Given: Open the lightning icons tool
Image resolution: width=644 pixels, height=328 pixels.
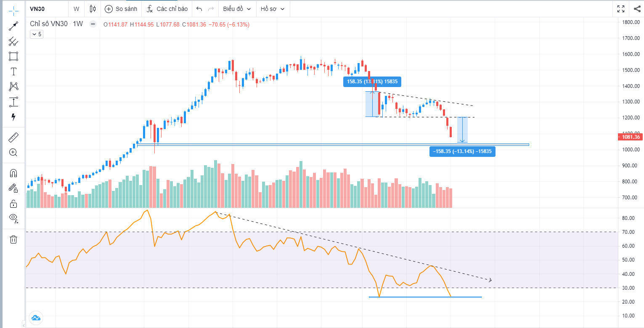Looking at the screenshot, I should click(x=14, y=117).
